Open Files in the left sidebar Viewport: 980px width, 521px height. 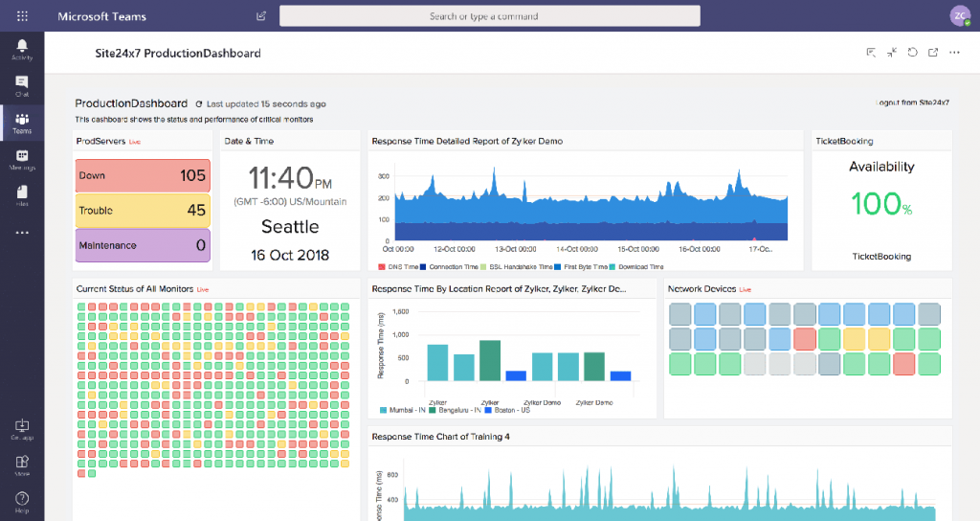pyautogui.click(x=21, y=195)
